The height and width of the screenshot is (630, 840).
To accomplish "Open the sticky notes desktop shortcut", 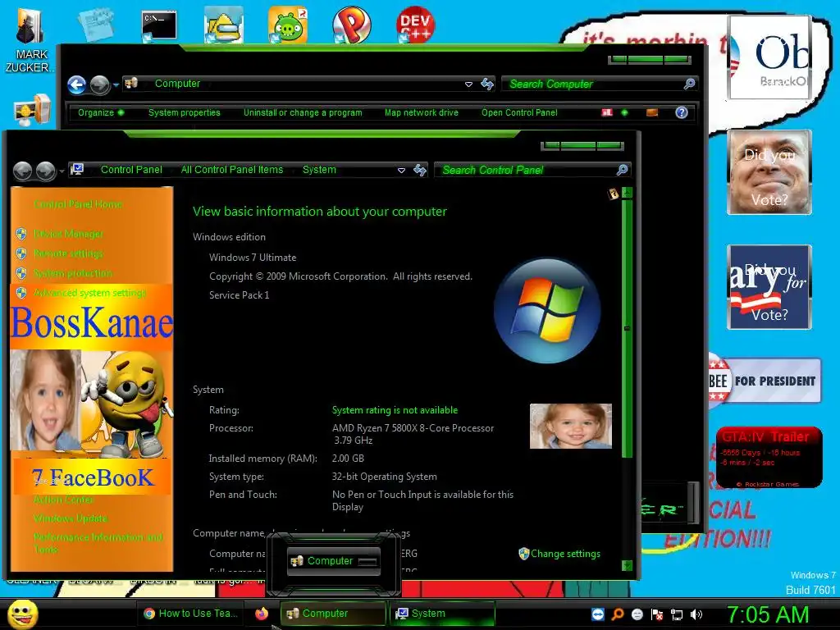I will pyautogui.click(x=95, y=24).
